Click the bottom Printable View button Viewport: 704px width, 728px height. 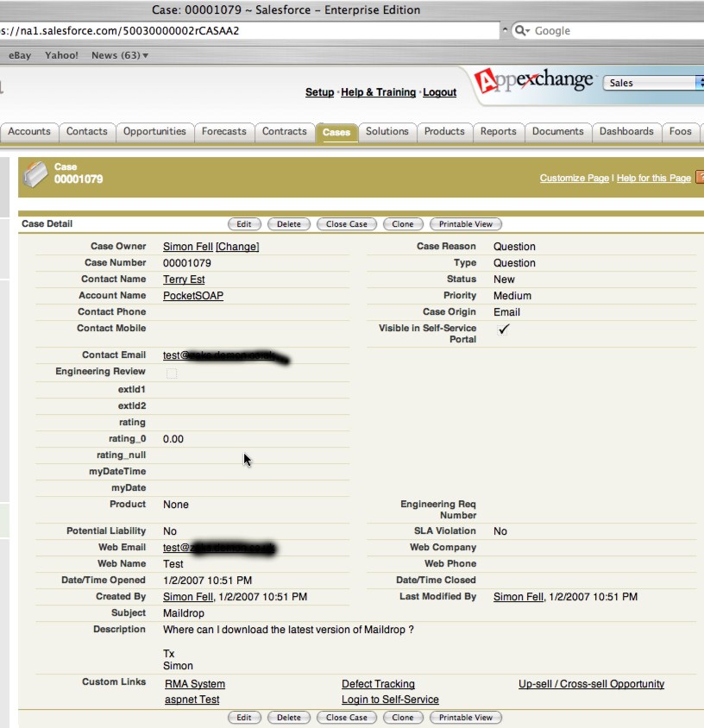(x=465, y=718)
